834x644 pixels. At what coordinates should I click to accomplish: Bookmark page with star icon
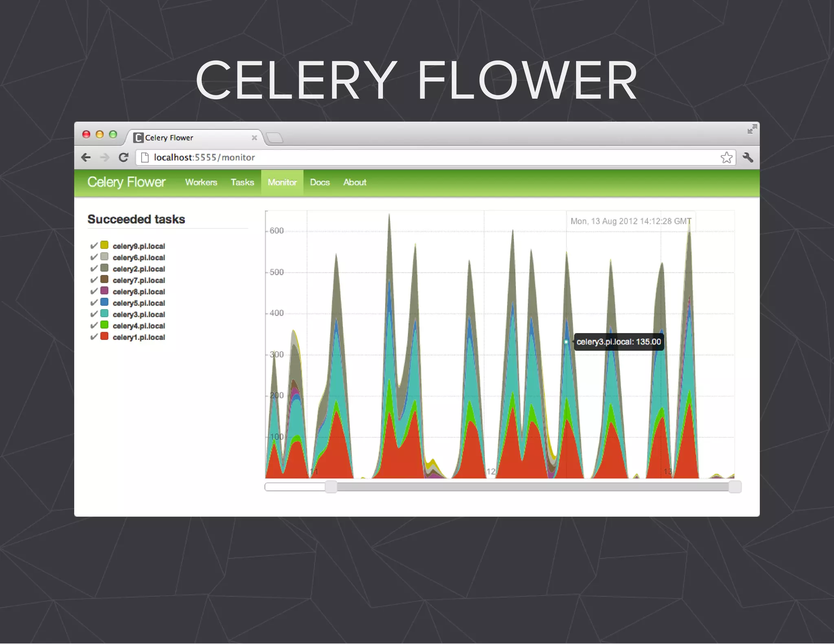click(x=726, y=158)
